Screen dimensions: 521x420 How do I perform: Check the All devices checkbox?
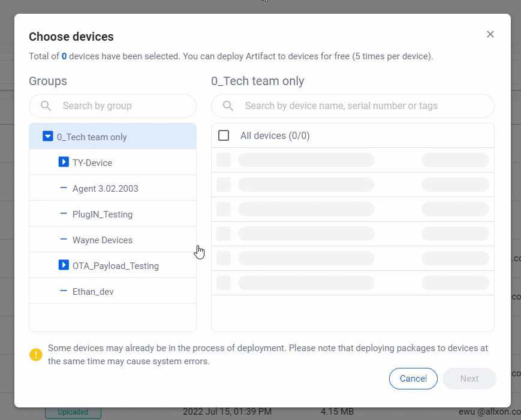click(x=224, y=135)
